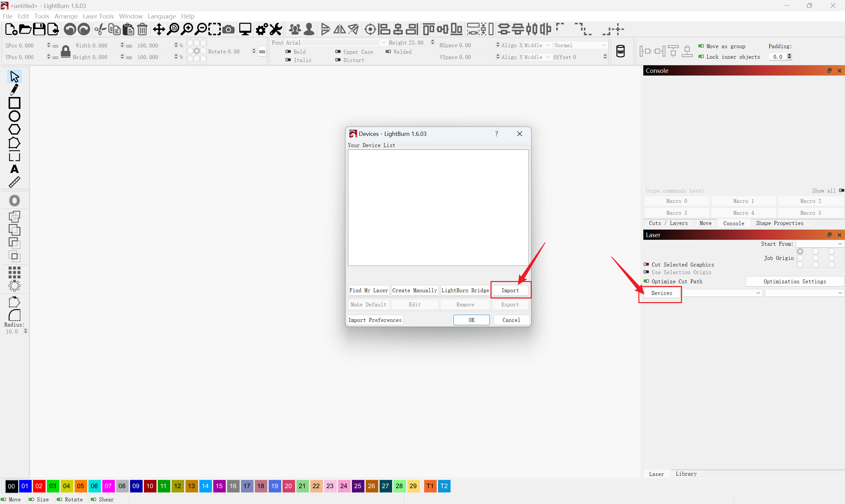
Task: Click the Devices button in Laser panel
Action: pos(661,293)
